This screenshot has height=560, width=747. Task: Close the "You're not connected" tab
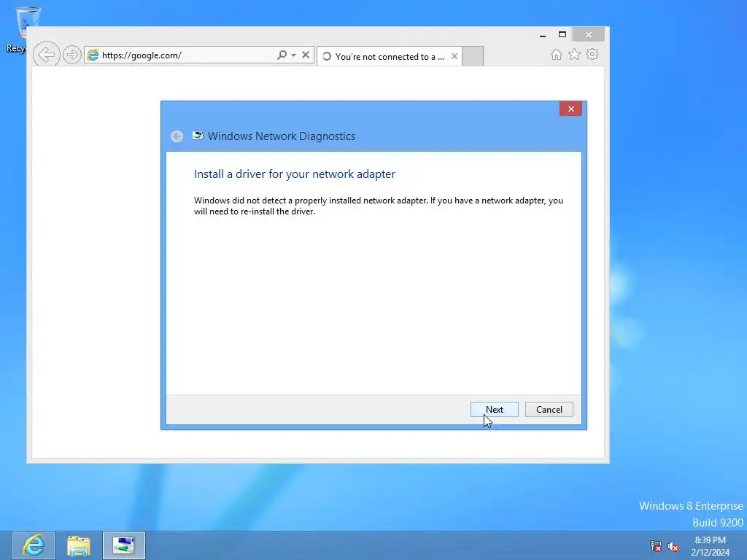(454, 56)
